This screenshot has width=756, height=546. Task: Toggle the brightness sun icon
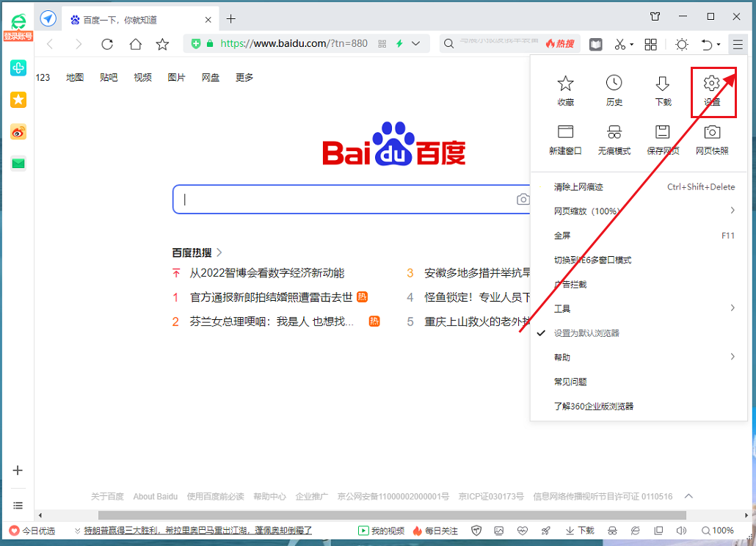tap(682, 44)
